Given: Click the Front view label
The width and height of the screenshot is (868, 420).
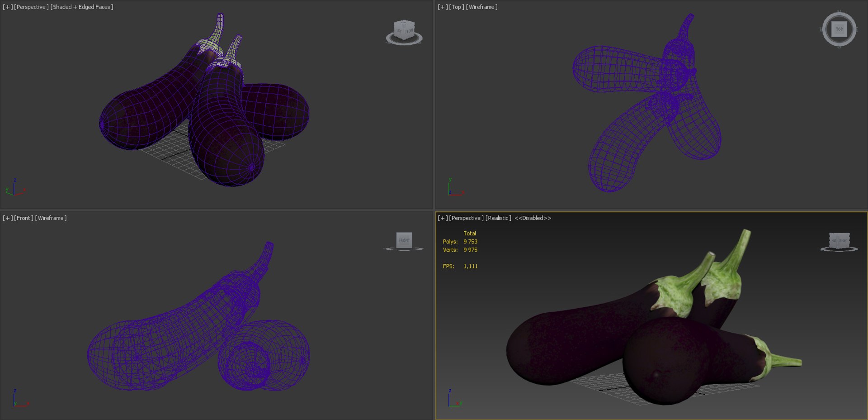Looking at the screenshot, I should [x=24, y=218].
